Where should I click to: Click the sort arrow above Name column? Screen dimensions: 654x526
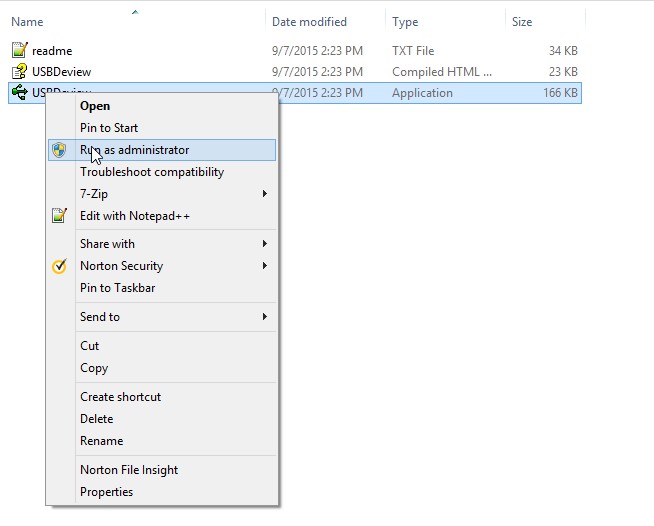click(135, 12)
